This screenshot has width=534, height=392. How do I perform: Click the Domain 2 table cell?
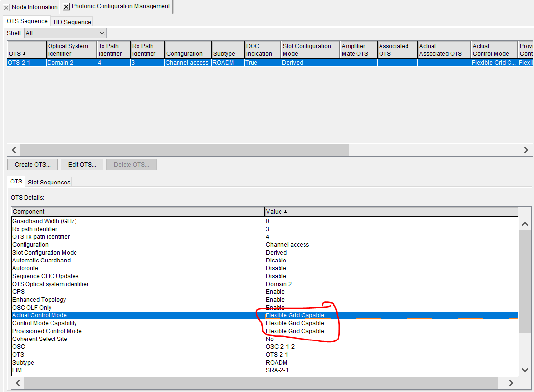pyautogui.click(x=72, y=63)
